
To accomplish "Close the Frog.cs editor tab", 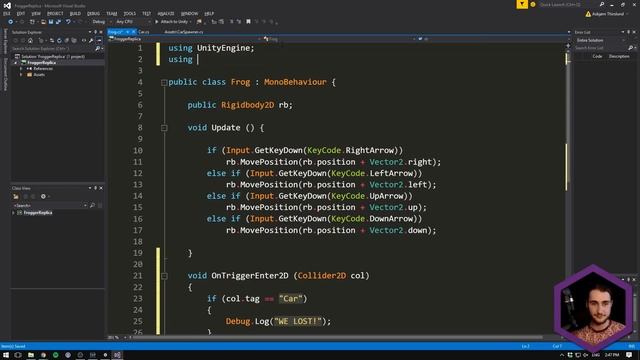I will coord(133,32).
